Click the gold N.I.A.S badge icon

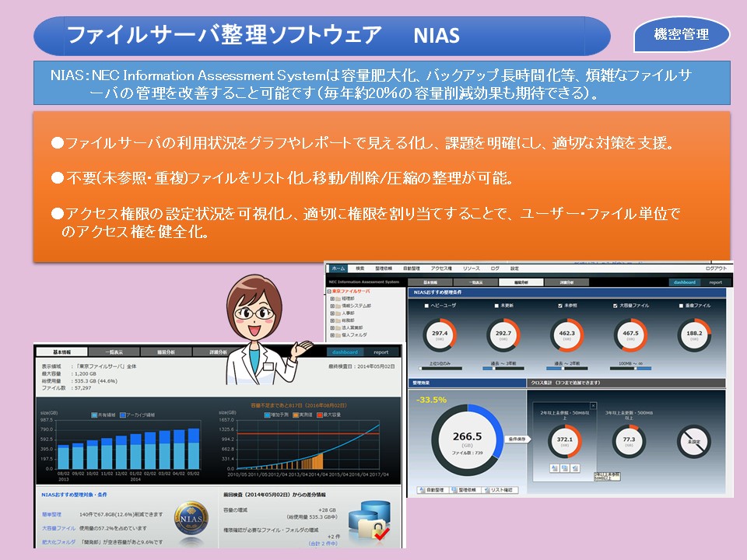tap(191, 519)
